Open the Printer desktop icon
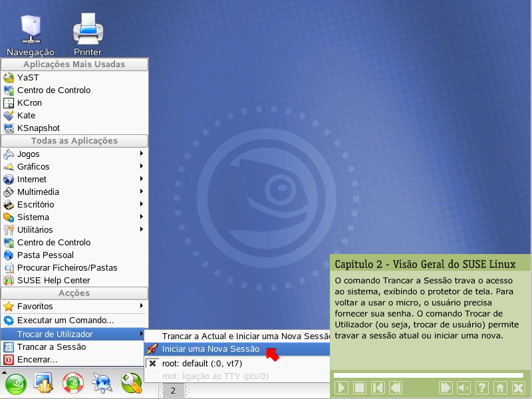The image size is (532, 399). (x=88, y=33)
